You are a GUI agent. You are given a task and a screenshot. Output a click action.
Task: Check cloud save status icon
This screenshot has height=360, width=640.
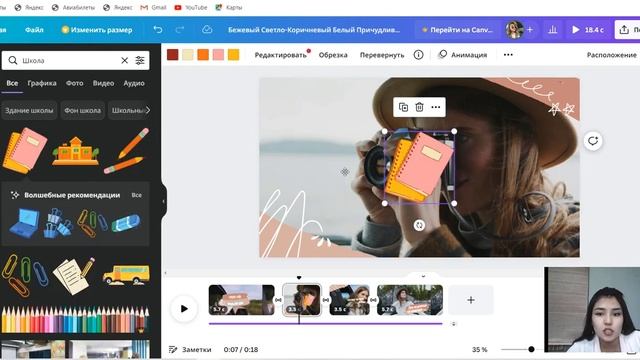(207, 29)
